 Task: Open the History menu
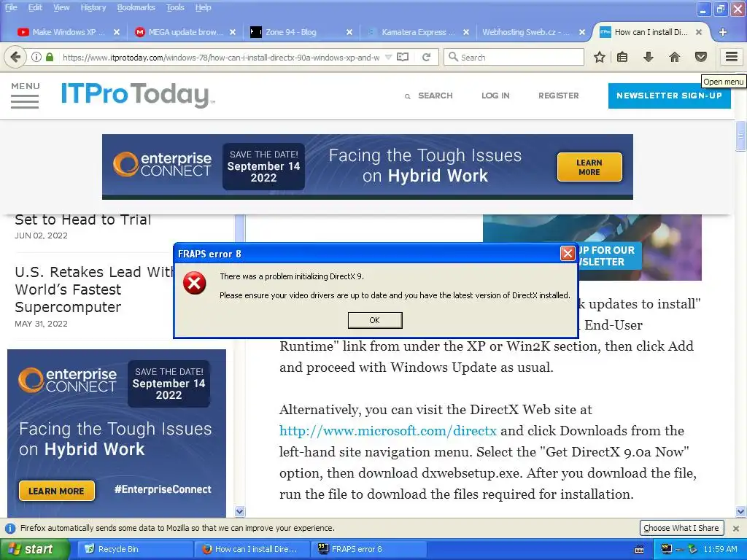coord(93,7)
